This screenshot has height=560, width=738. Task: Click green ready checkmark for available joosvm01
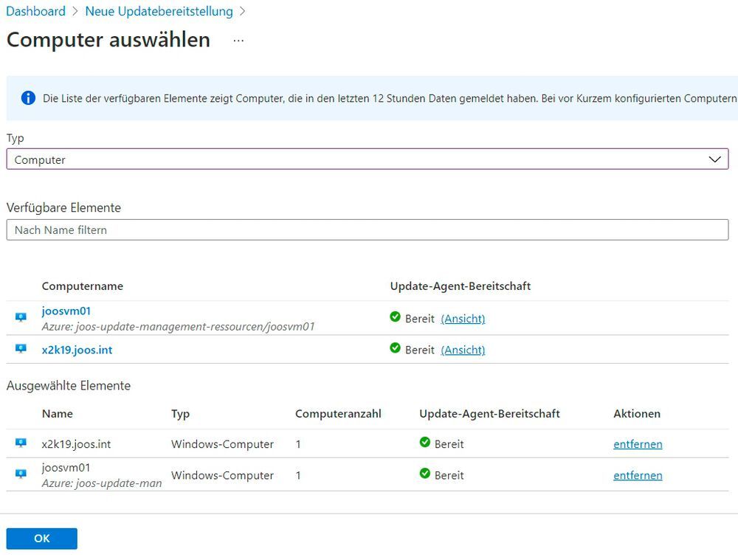[x=396, y=317]
